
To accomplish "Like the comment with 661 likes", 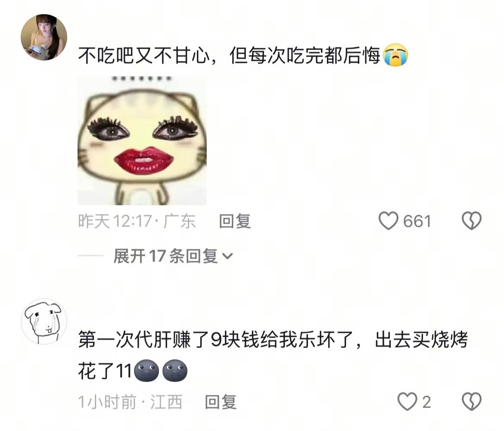I will click(388, 221).
